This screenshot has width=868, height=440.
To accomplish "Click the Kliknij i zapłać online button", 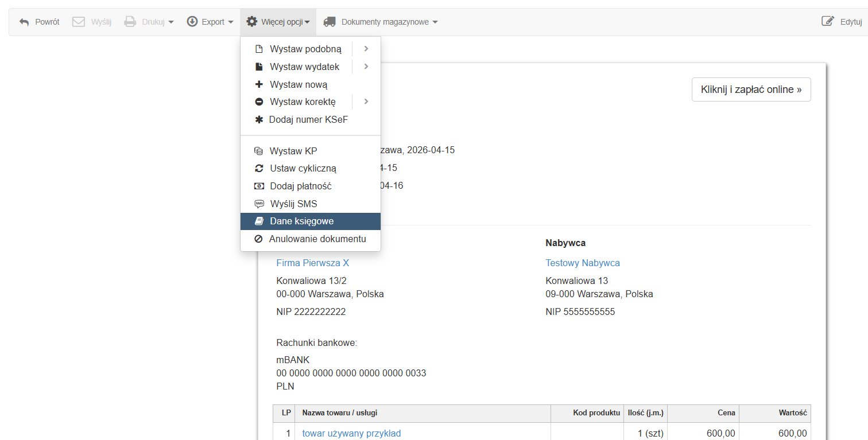I will tap(751, 89).
